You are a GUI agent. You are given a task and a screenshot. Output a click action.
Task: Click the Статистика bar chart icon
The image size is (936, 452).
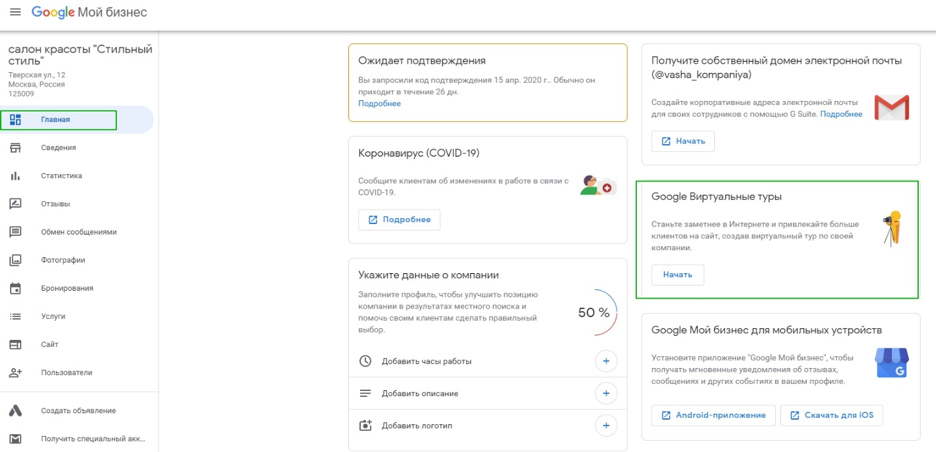[15, 176]
